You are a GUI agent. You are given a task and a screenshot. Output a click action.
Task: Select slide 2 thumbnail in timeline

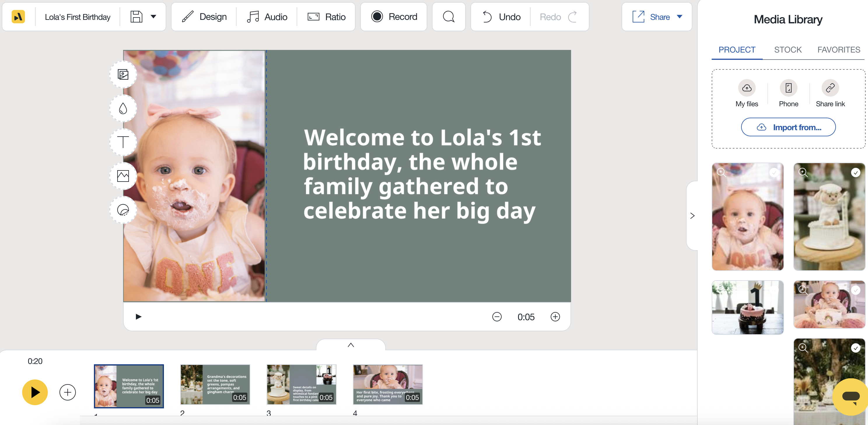pos(215,384)
